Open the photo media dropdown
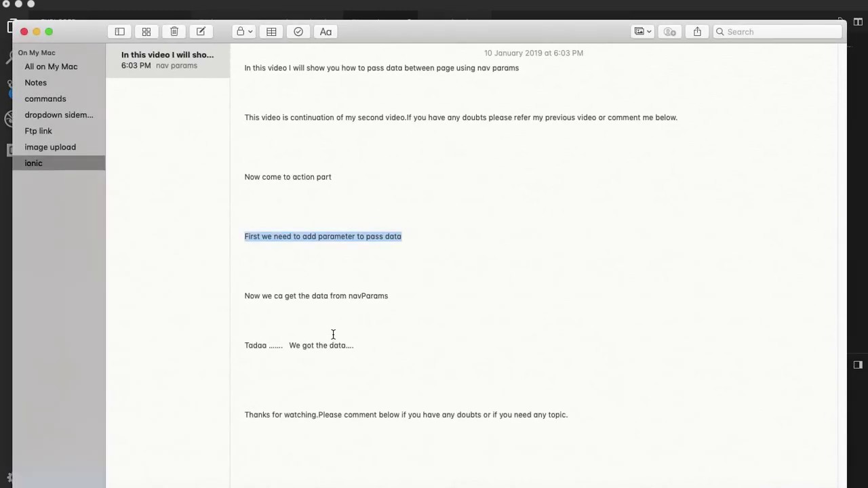 tap(642, 32)
